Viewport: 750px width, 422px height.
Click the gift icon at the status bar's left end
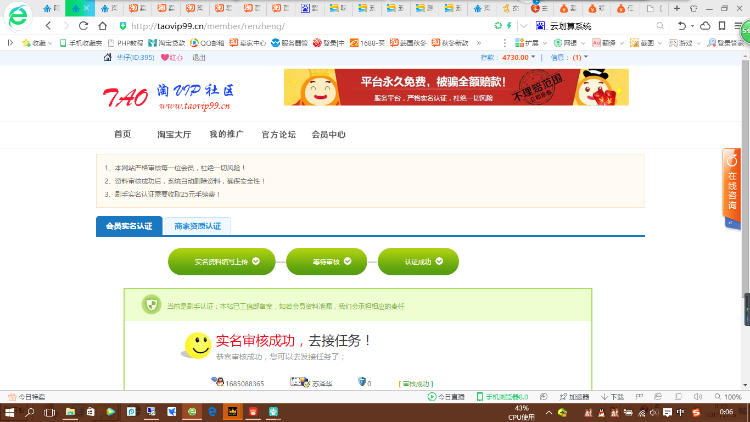pyautogui.click(x=12, y=397)
